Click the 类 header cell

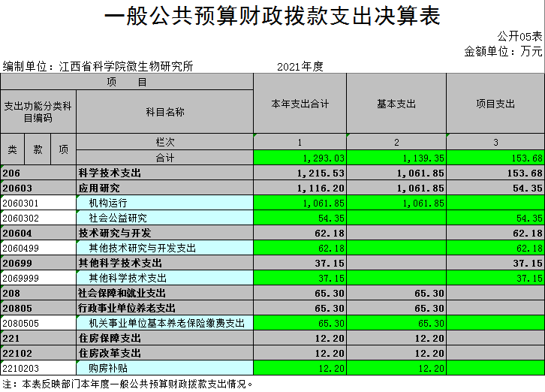(13, 149)
